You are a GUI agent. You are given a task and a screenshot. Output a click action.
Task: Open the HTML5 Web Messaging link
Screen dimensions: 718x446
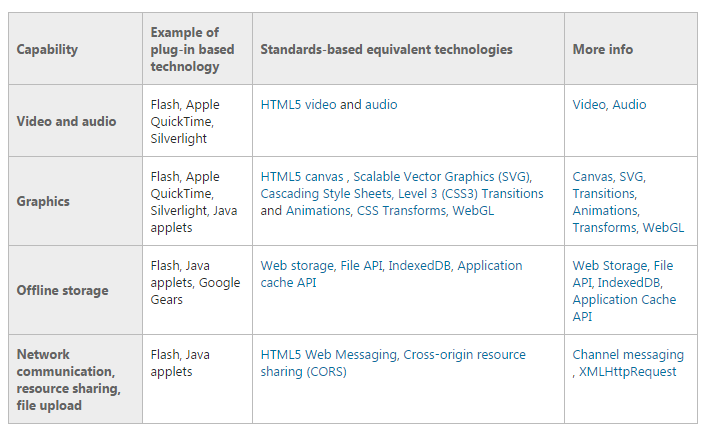click(329, 355)
